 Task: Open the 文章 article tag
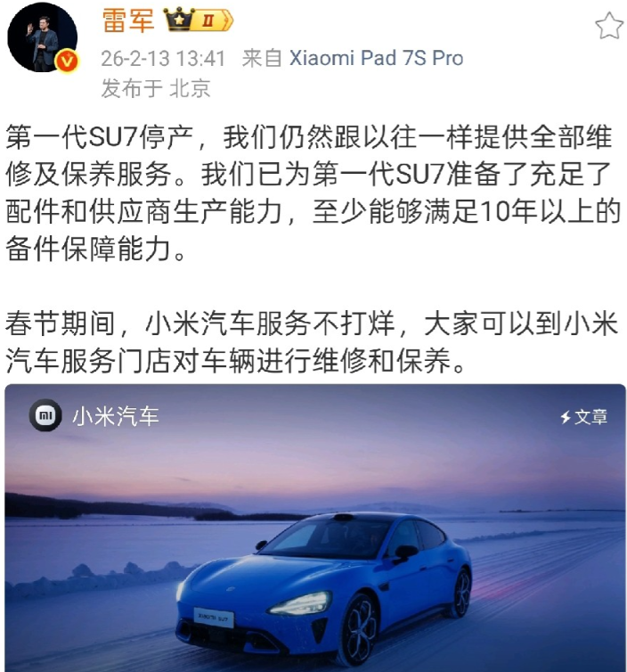pyautogui.click(x=591, y=417)
